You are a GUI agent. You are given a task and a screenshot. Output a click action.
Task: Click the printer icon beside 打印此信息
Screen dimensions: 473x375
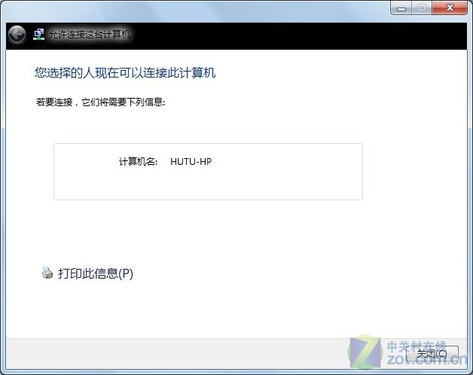click(47, 273)
